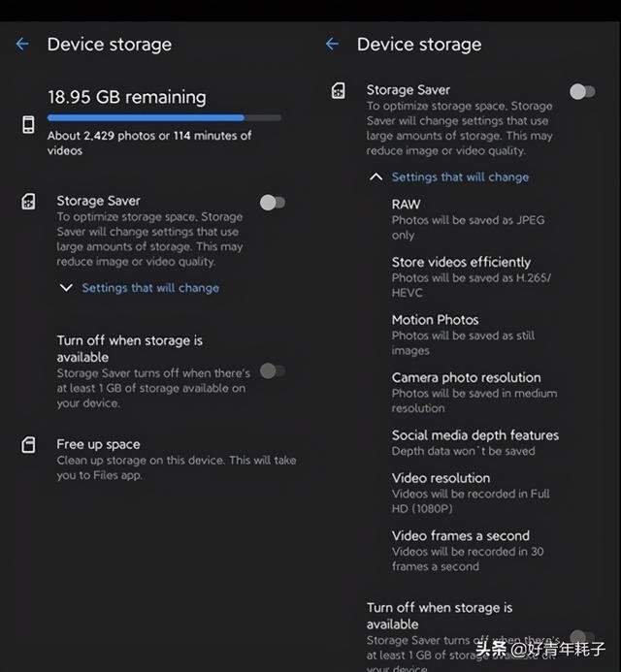Select Store videos efficiently entry
621x672 pixels.
pyautogui.click(x=472, y=277)
